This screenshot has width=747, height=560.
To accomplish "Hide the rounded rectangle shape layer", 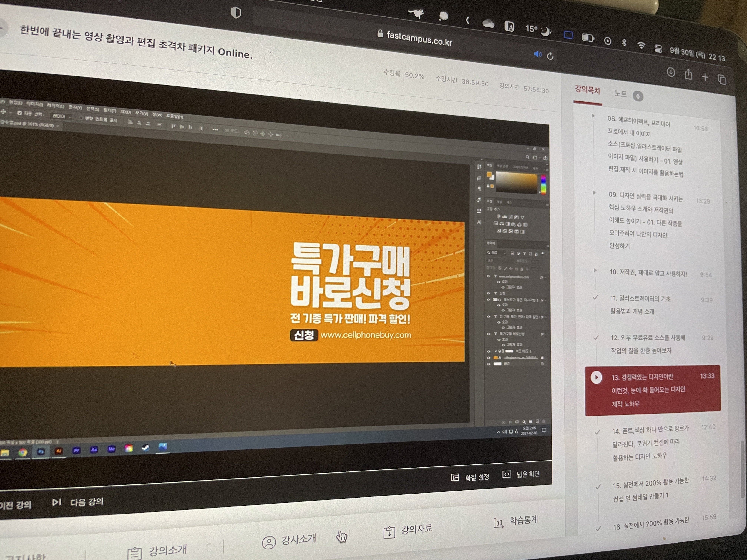I will 488,299.
